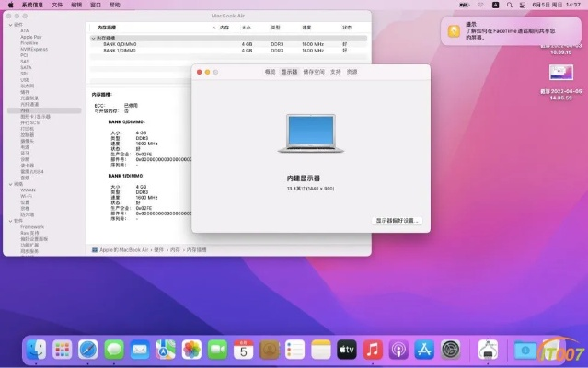Image resolution: width=588 pixels, height=368 pixels.
Task: Select the BANK 0/DIMM0 table row
Action: pos(122,44)
